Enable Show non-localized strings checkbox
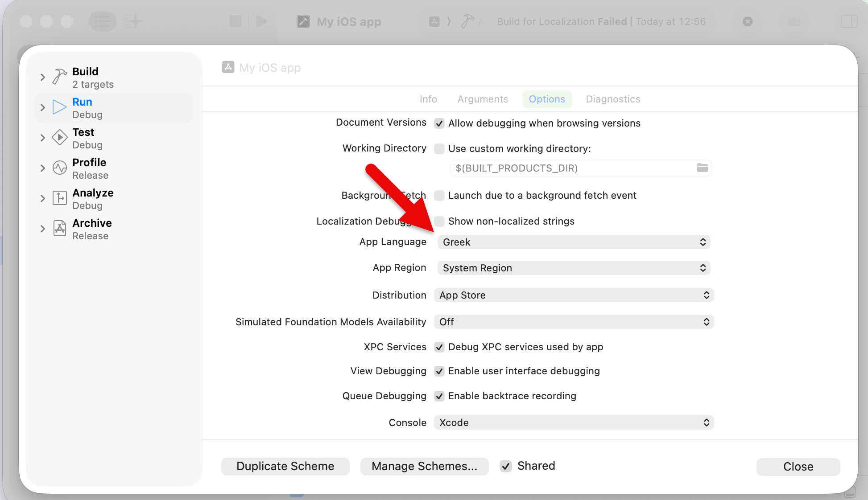868x500 pixels. [x=439, y=221]
